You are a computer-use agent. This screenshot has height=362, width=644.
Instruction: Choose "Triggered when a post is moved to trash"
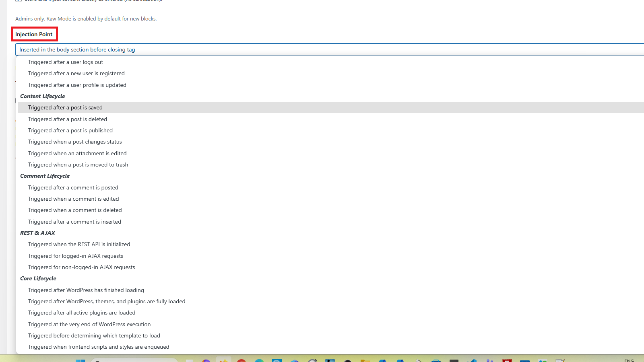330,165
